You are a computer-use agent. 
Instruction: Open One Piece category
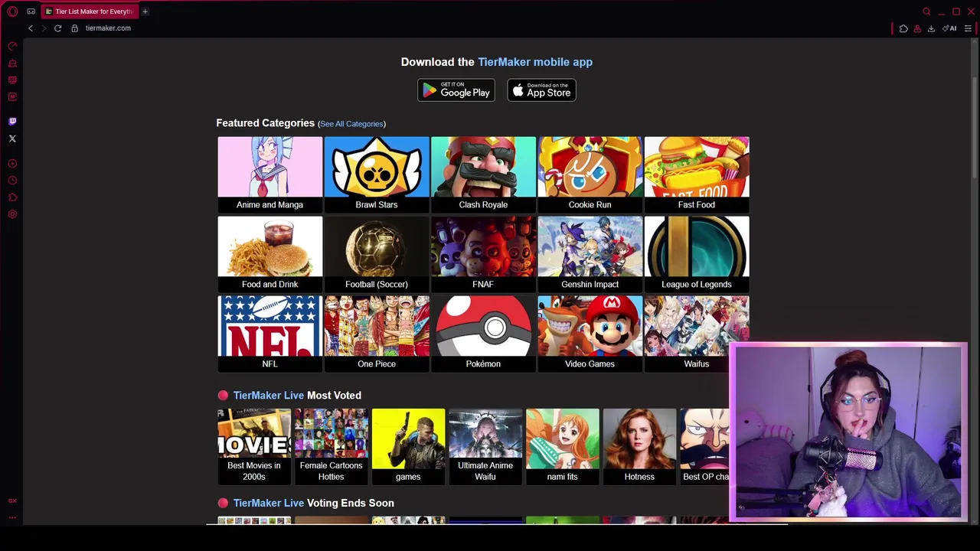click(x=377, y=333)
